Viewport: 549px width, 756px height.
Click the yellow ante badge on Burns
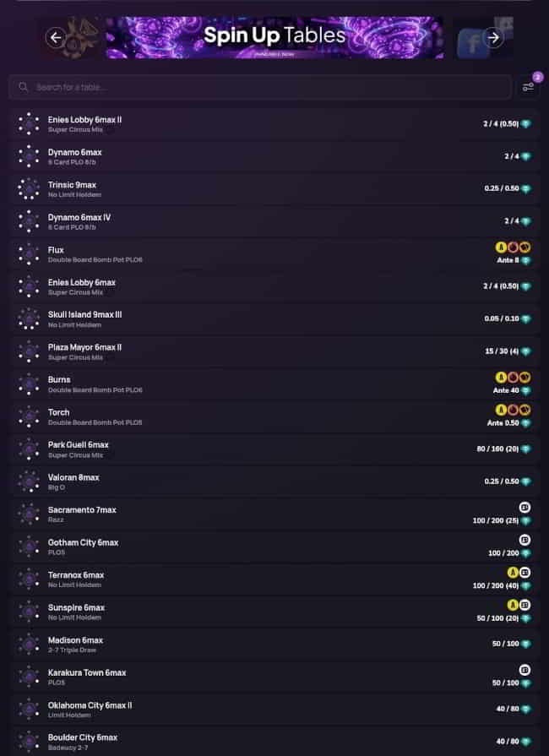(x=501, y=378)
